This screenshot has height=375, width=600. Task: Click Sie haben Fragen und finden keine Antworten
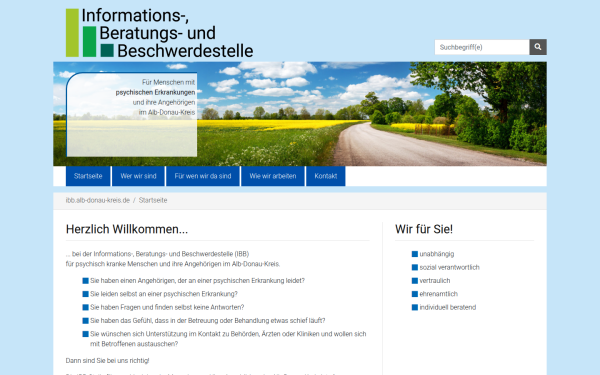pos(167,307)
